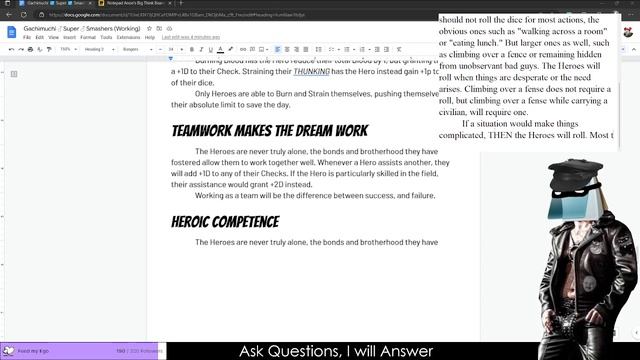The height and width of the screenshot is (360, 640).
Task: Show the document outline panel
Action: pos(14,74)
